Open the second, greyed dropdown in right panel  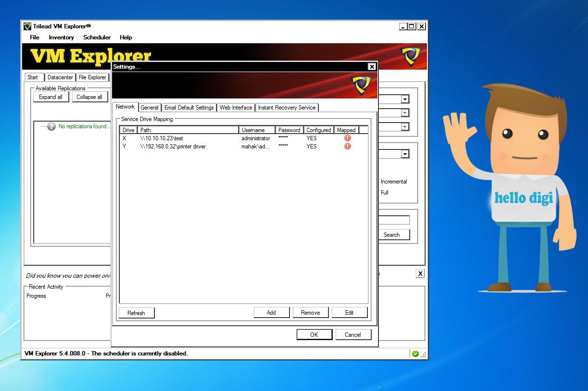pyautogui.click(x=405, y=113)
